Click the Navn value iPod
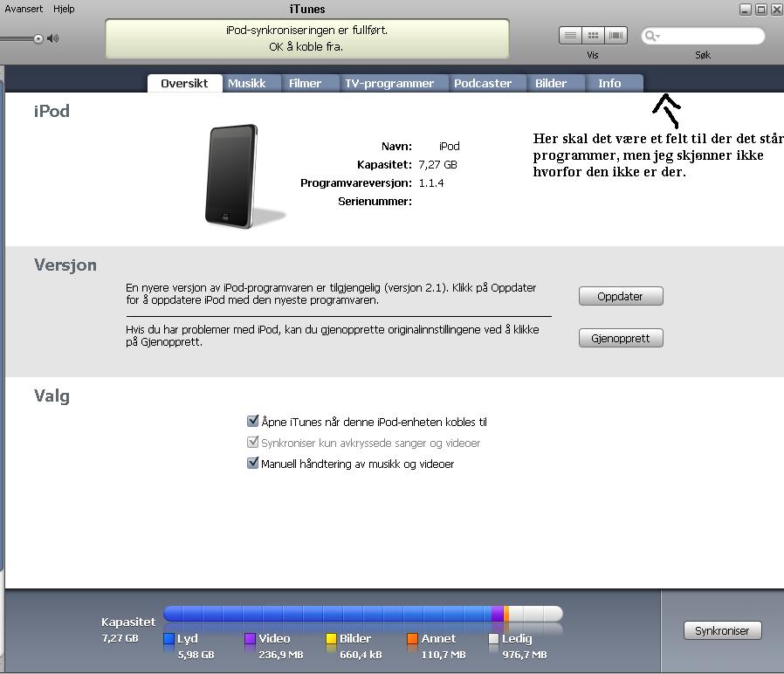 [449, 146]
